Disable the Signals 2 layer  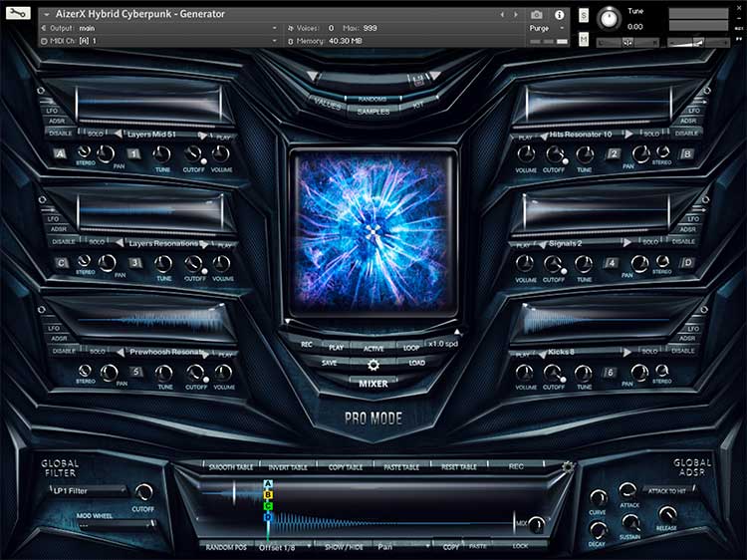[x=683, y=241]
